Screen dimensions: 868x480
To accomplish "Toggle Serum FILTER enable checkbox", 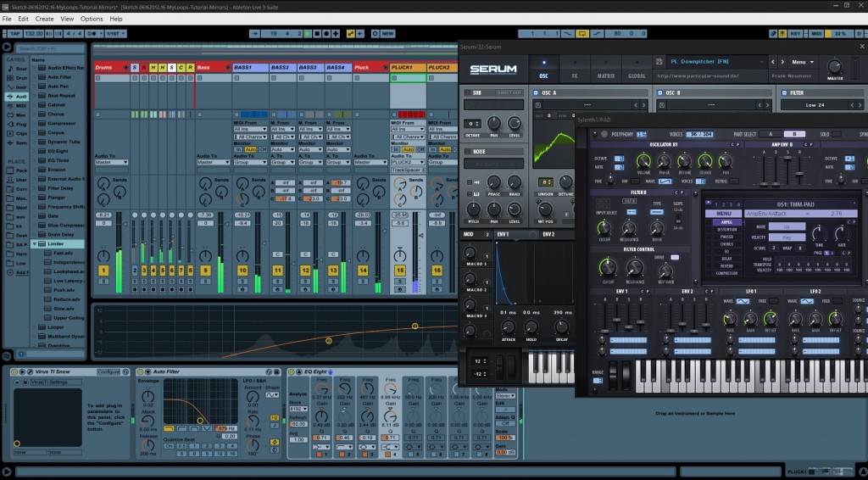I will point(784,93).
